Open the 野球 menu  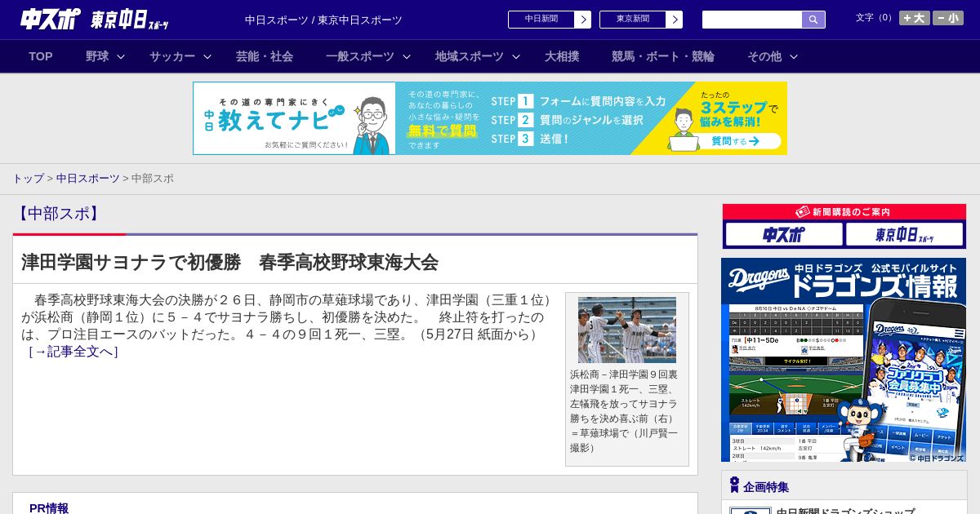[x=97, y=56]
